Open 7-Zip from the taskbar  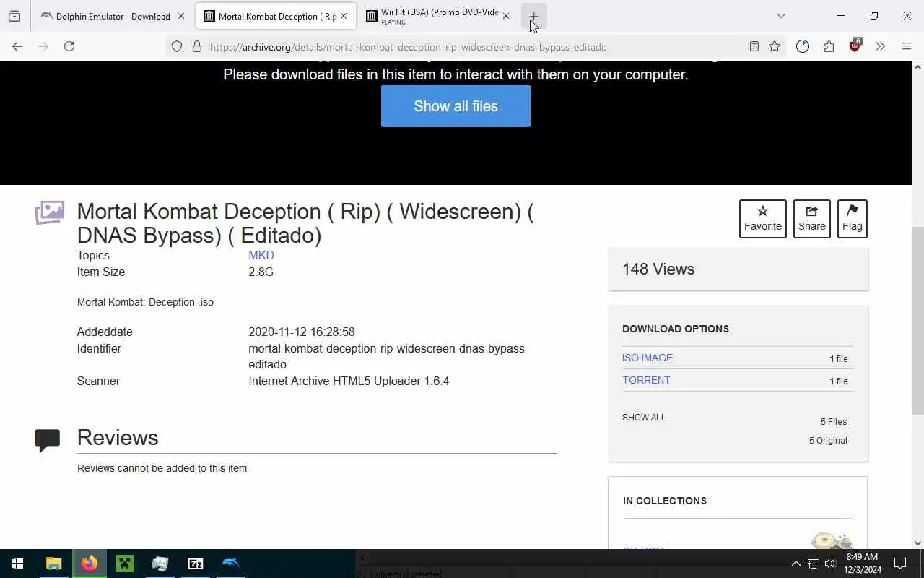click(196, 564)
